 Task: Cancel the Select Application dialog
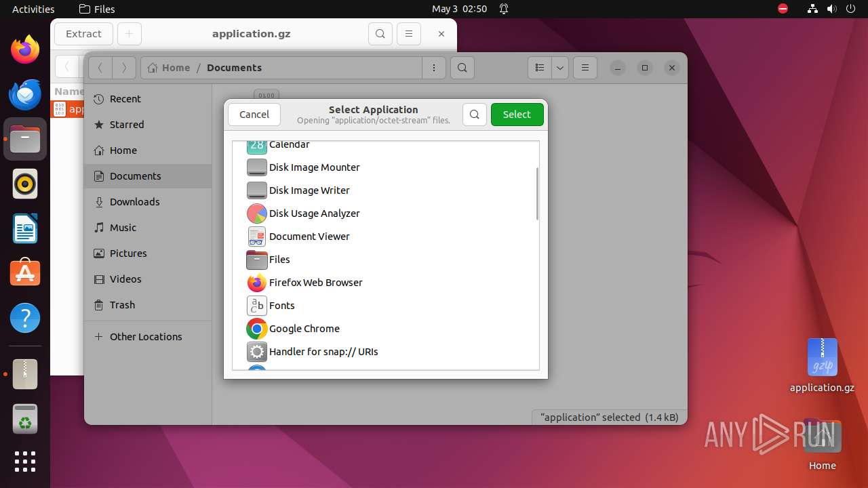click(254, 115)
